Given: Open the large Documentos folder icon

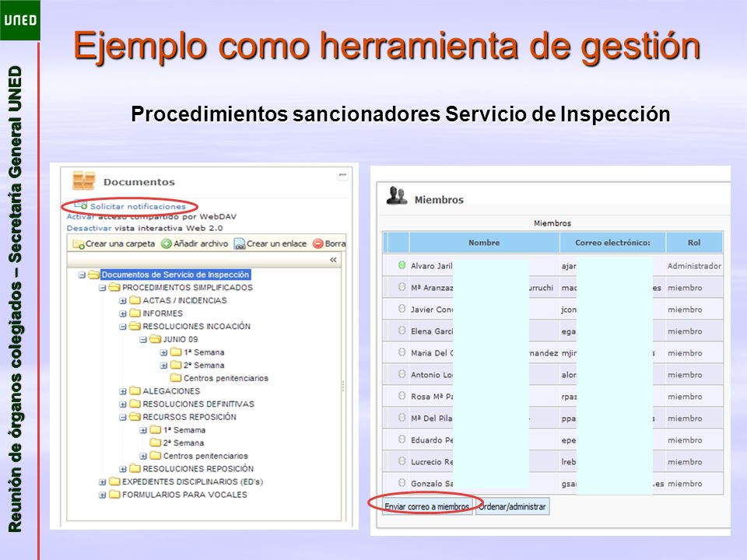Looking at the screenshot, I should pyautogui.click(x=84, y=181).
